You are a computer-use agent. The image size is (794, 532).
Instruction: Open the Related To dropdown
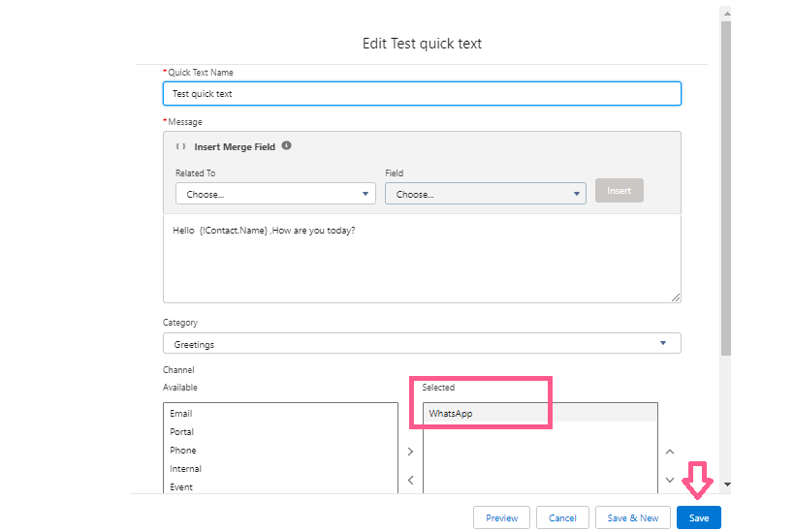[275, 194]
